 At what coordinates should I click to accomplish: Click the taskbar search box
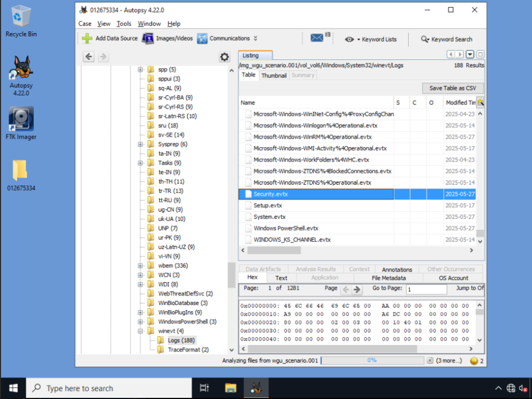[109, 388]
